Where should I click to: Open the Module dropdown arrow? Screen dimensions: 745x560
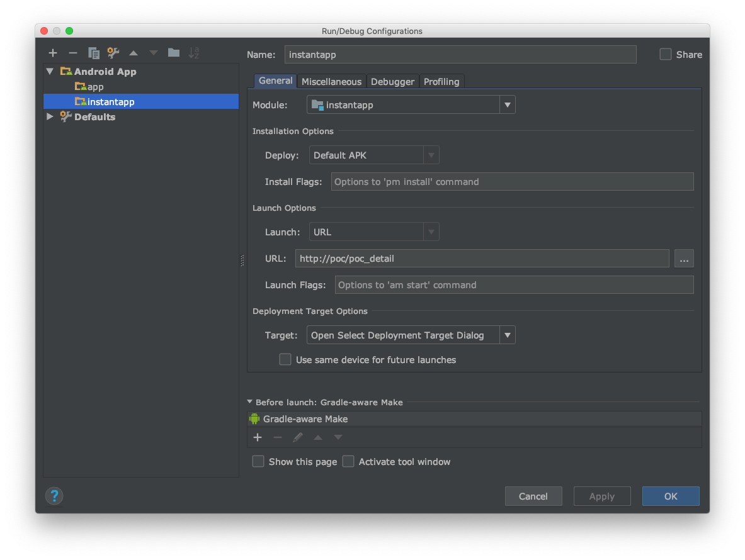click(x=507, y=105)
